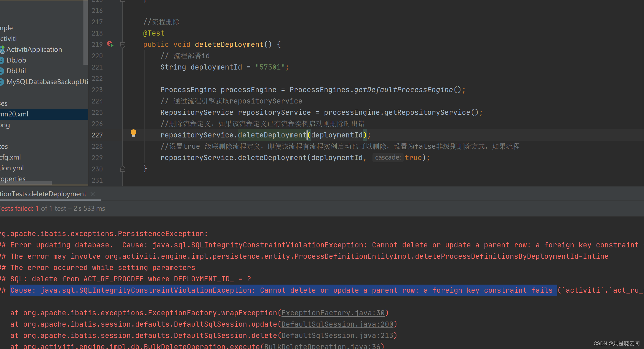Open the ActivitiApplication class
This screenshot has height=349, width=644.
(34, 50)
